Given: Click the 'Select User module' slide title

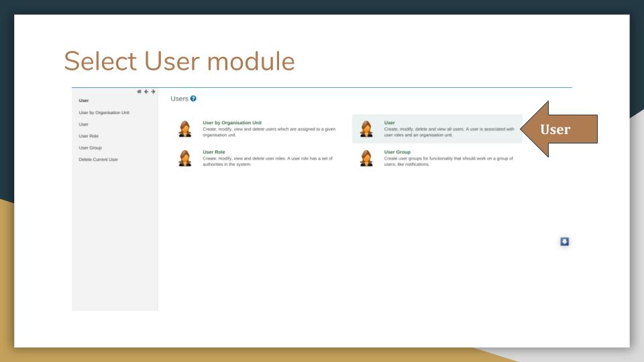Looking at the screenshot, I should (179, 61).
